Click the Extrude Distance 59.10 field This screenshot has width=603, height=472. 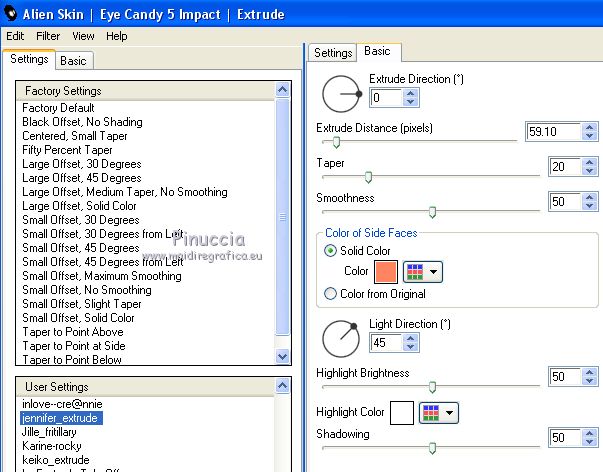(554, 132)
